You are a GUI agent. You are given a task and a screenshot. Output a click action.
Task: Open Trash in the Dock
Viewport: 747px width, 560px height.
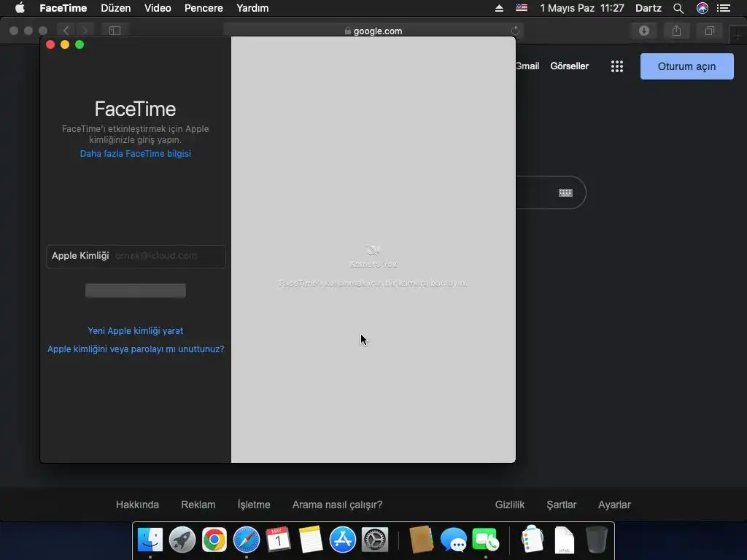coord(597,540)
